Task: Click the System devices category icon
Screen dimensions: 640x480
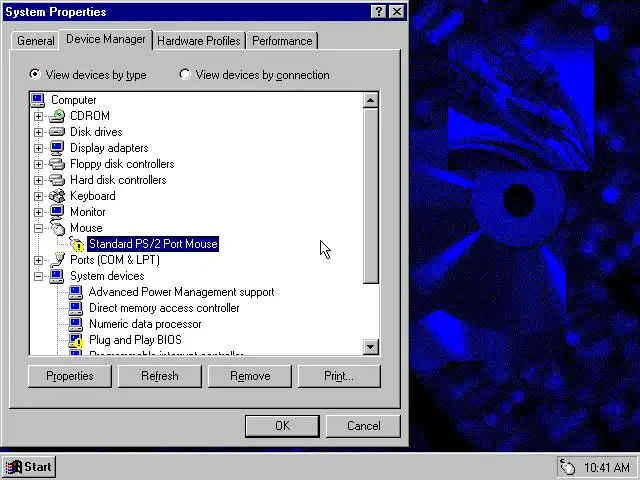Action: click(57, 276)
